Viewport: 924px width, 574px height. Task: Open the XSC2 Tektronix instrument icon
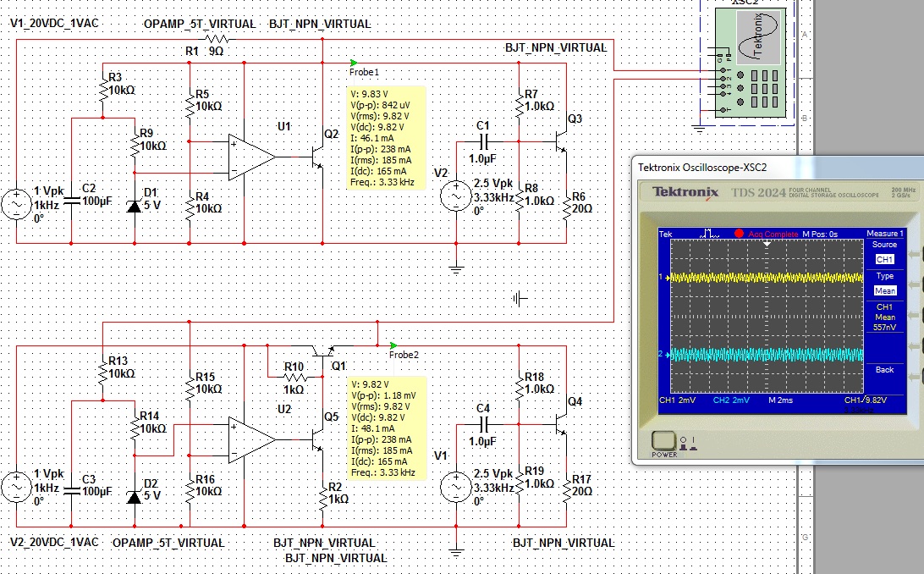tap(749, 62)
